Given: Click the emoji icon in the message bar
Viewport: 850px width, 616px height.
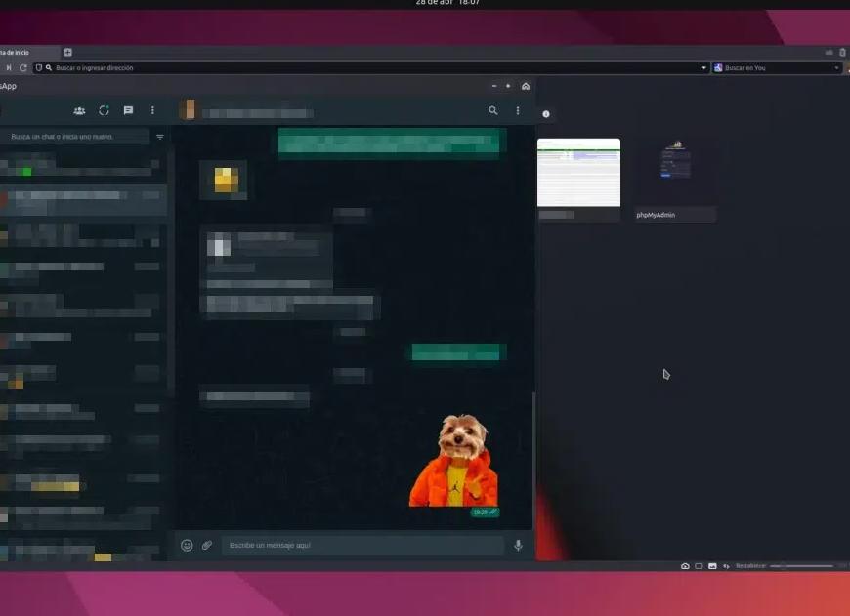Looking at the screenshot, I should coord(186,545).
